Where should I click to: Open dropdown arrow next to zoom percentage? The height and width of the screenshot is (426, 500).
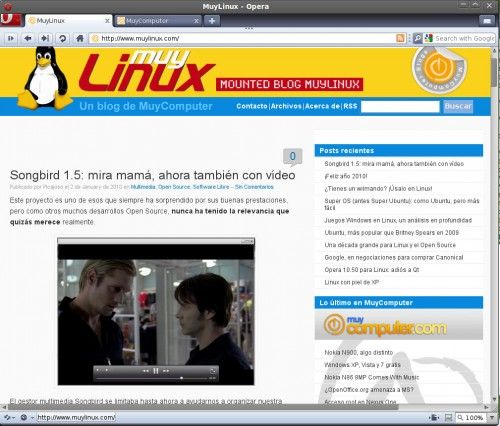pyautogui.click(x=492, y=417)
